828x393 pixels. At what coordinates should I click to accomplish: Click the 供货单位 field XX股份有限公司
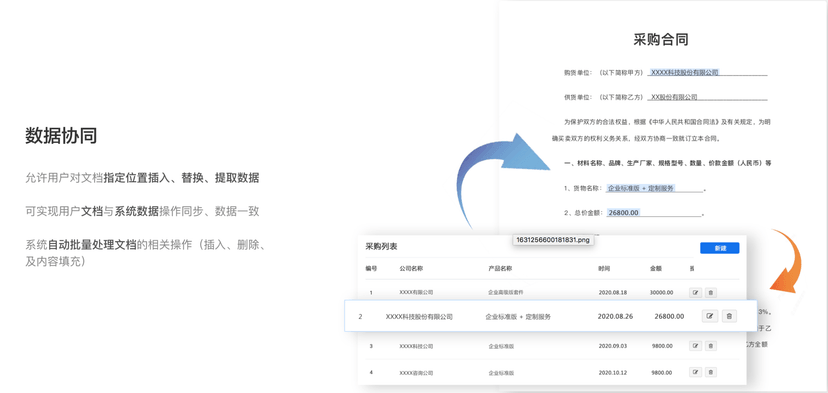pyautogui.click(x=674, y=97)
